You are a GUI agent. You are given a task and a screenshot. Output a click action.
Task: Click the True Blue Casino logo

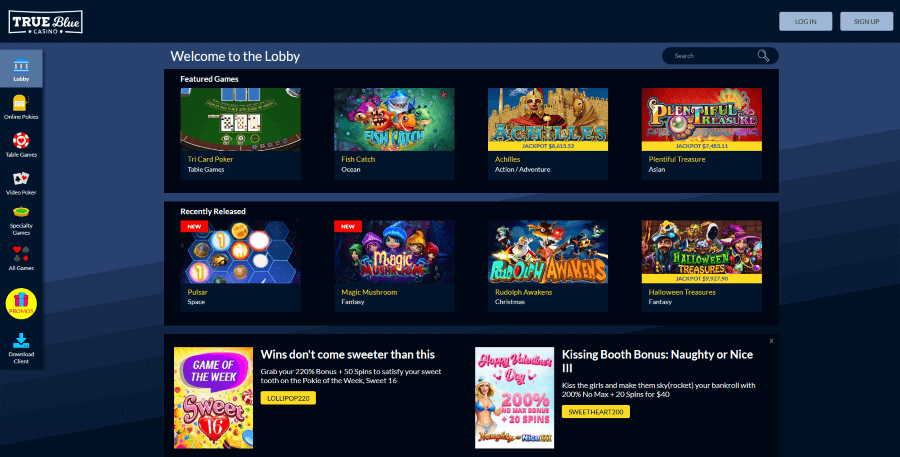pyautogui.click(x=45, y=22)
